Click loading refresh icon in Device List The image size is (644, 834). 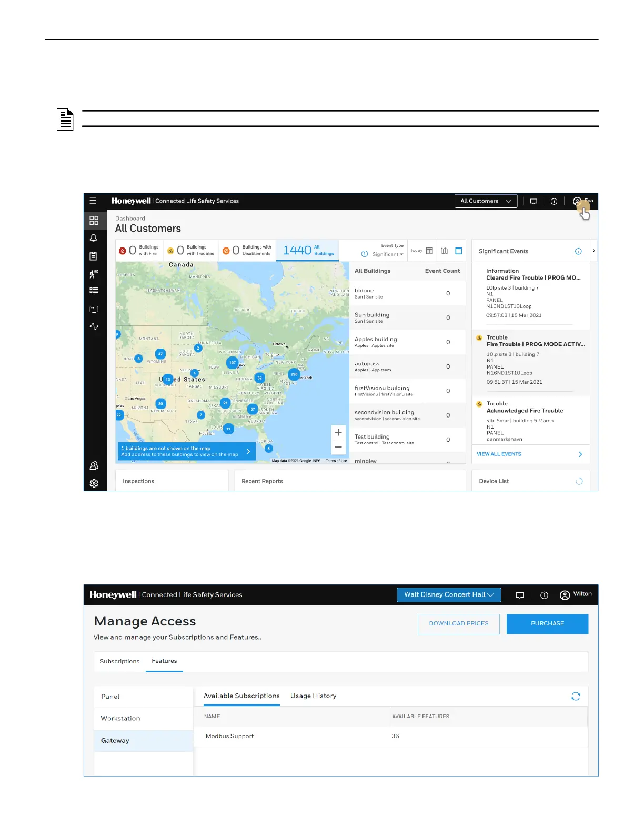click(579, 481)
